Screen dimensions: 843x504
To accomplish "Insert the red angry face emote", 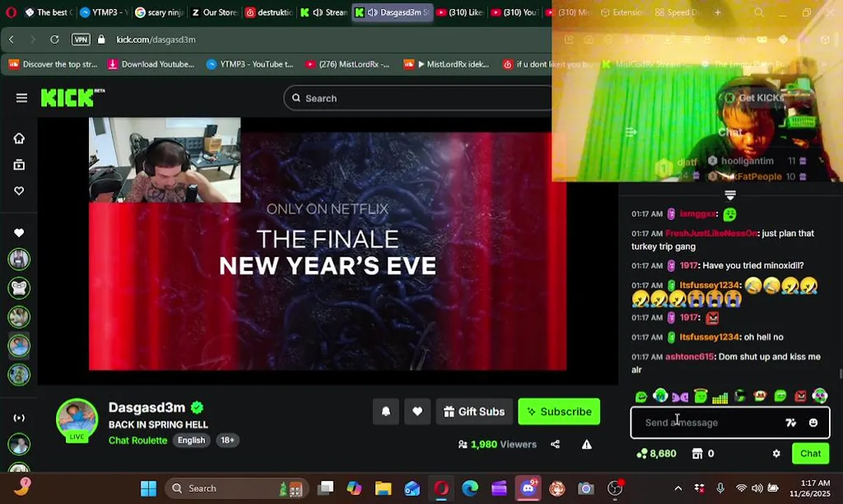I will (x=800, y=397).
